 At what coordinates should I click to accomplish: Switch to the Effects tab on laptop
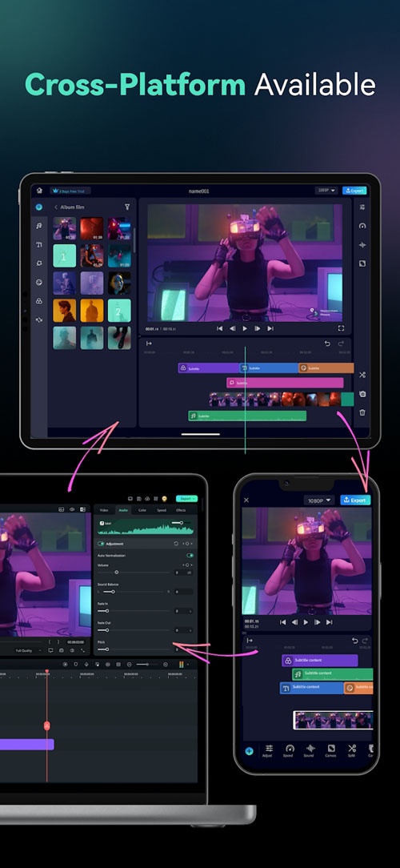[181, 510]
